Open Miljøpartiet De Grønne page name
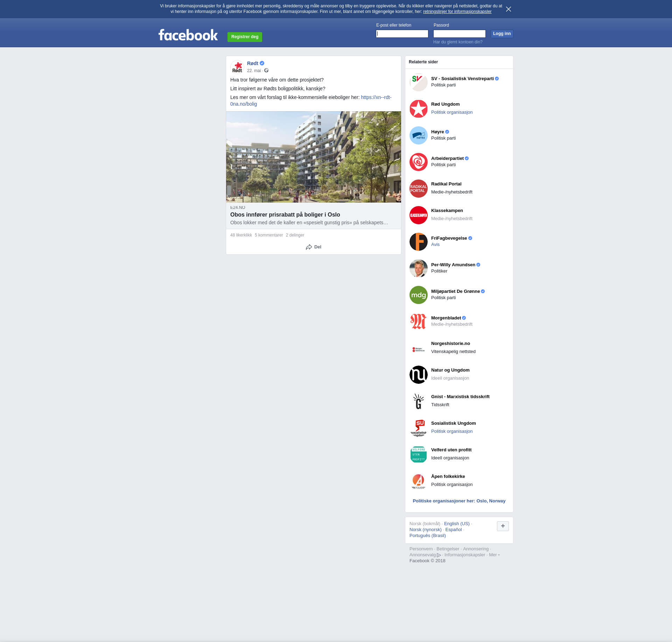The height and width of the screenshot is (642, 672). (455, 291)
